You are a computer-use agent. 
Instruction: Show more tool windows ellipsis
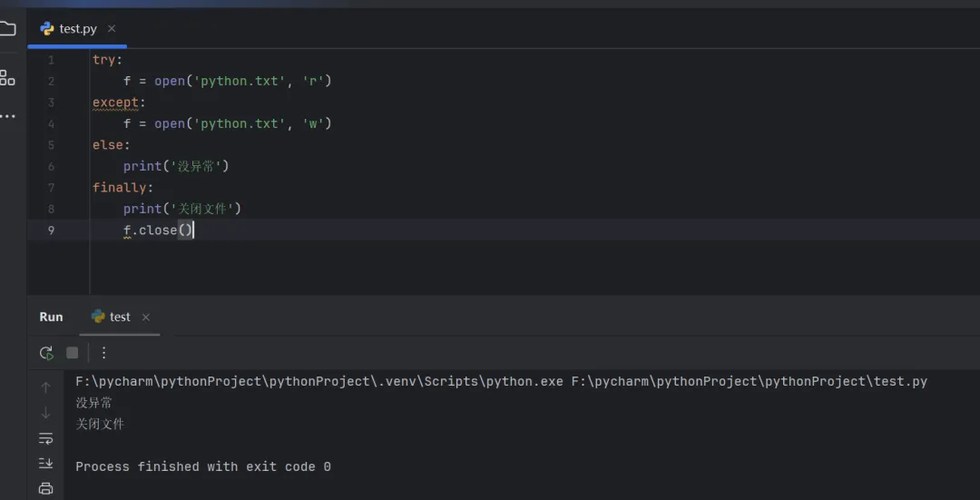coord(7,116)
